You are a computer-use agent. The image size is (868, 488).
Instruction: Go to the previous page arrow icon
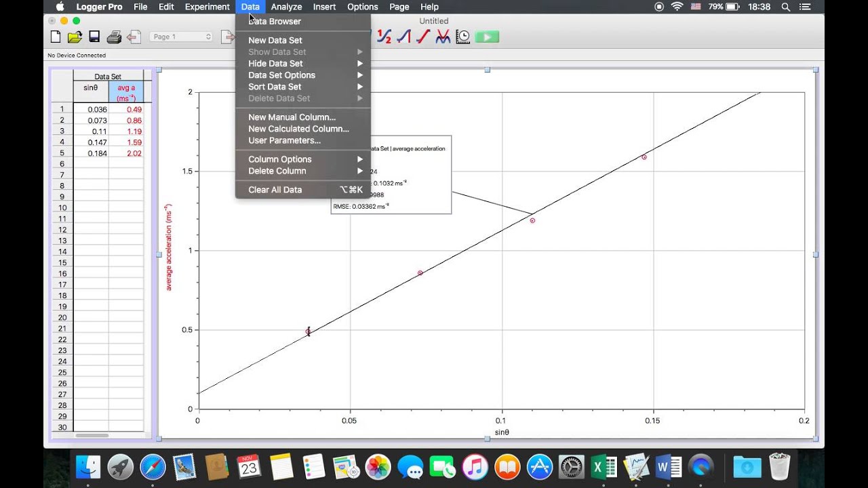(134, 37)
